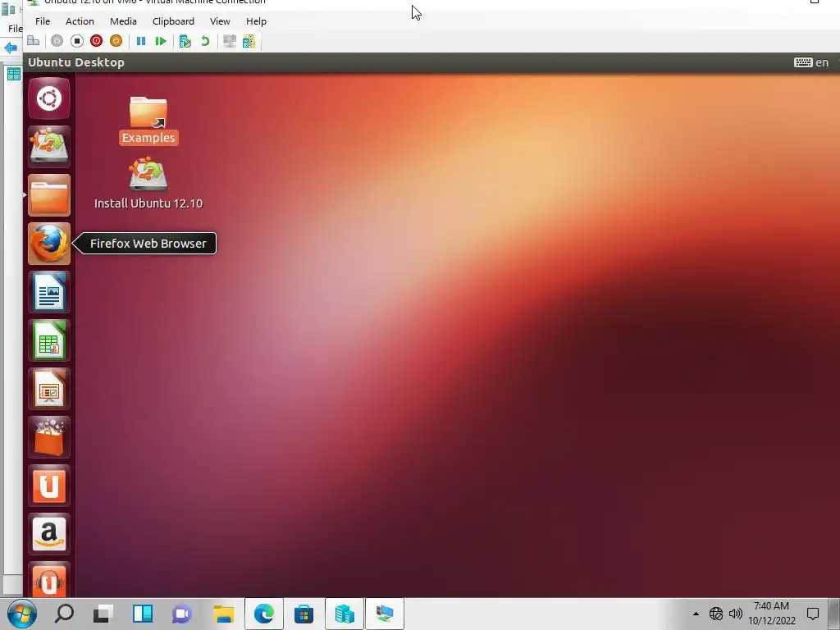Open Ubuntu Software Center shopping bag icon
The height and width of the screenshot is (630, 840).
pyautogui.click(x=49, y=438)
